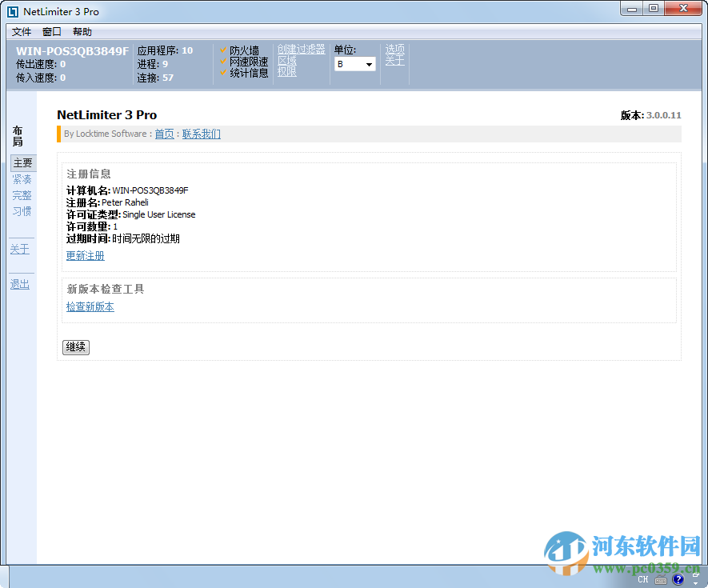
Task: Click the 检查新版本 link
Action: 90,306
